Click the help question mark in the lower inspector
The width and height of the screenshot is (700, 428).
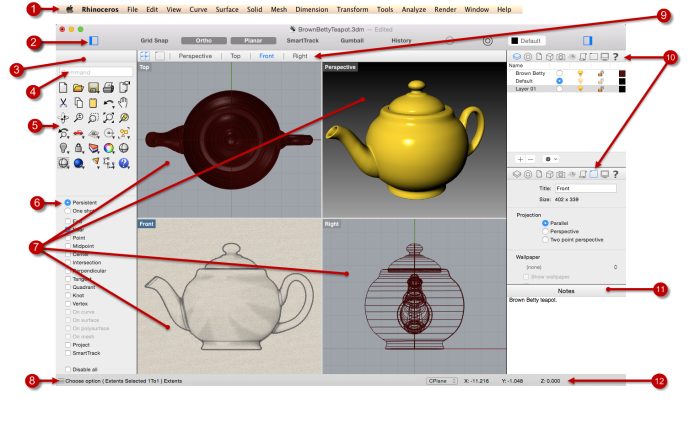pos(616,174)
